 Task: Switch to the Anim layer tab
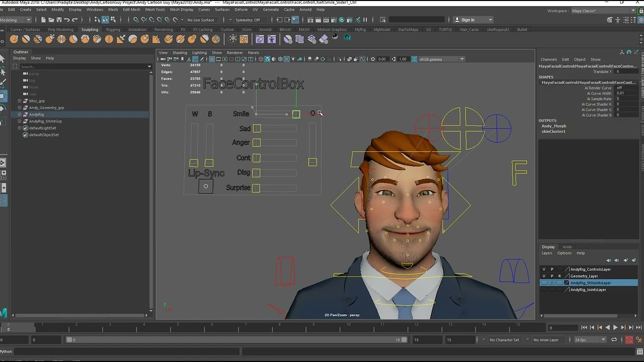(x=567, y=247)
